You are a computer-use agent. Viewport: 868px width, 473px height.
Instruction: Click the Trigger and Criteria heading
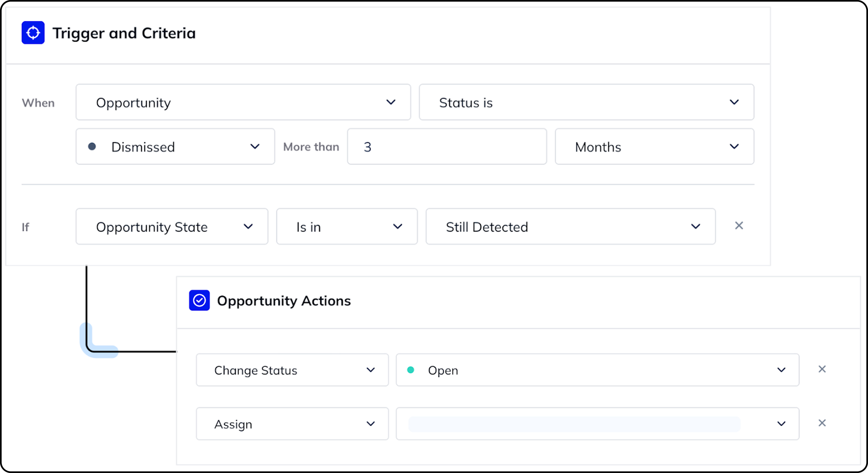tap(124, 33)
